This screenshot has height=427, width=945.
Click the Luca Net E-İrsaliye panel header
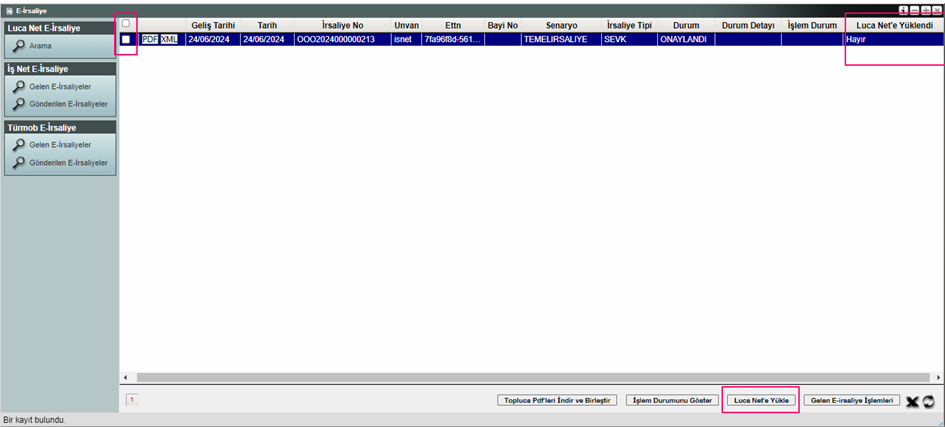coord(60,28)
